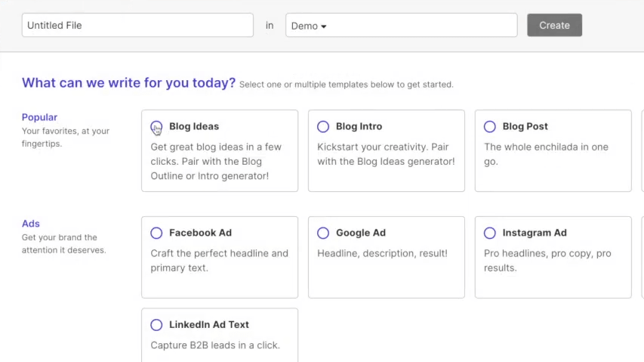
Task: Click the caret arrow next to Demo
Action: point(324,26)
